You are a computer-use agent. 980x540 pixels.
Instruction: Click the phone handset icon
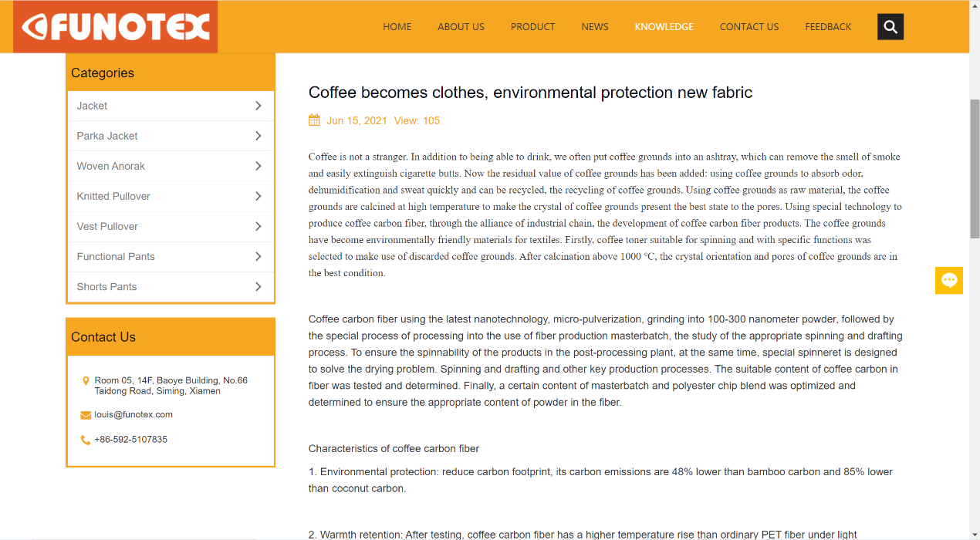(86, 440)
